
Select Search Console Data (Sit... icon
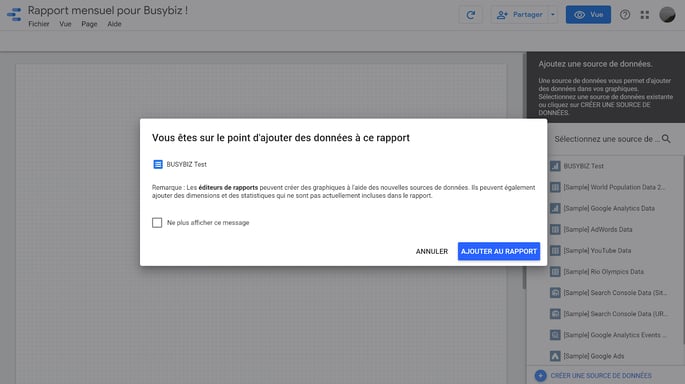555,293
